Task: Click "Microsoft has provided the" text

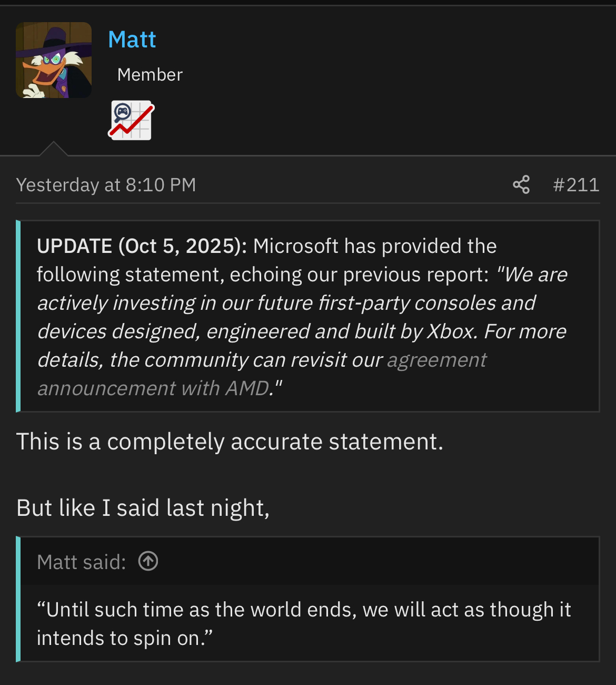Action: (x=375, y=246)
